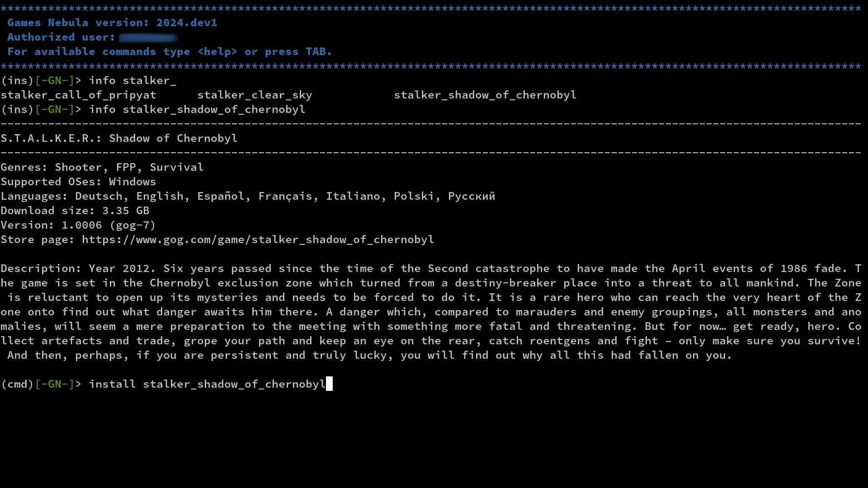Click the <help> hint in the banner
The height and width of the screenshot is (488, 868).
click(217, 52)
